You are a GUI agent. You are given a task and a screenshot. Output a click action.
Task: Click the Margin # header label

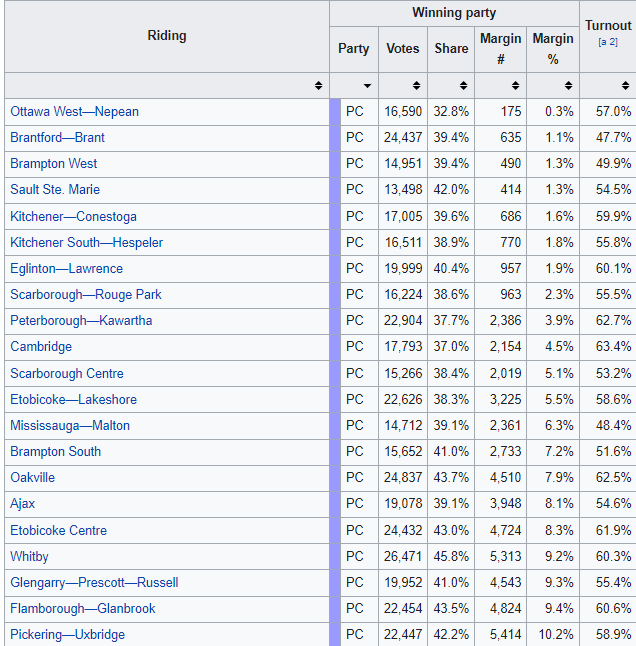pos(500,49)
